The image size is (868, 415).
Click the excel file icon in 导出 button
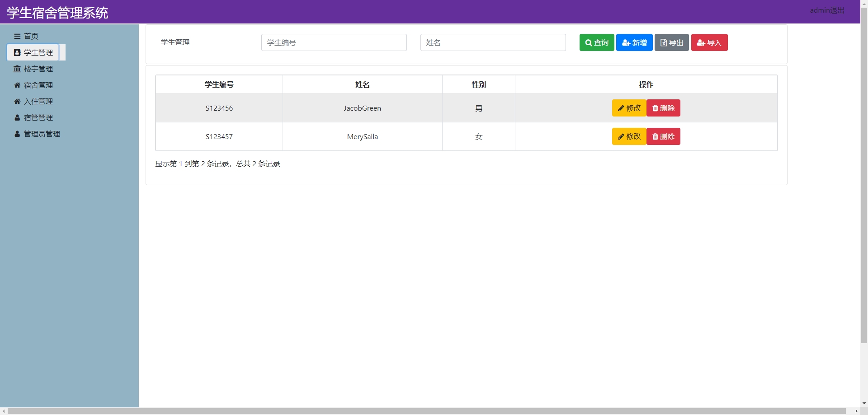[x=664, y=42]
